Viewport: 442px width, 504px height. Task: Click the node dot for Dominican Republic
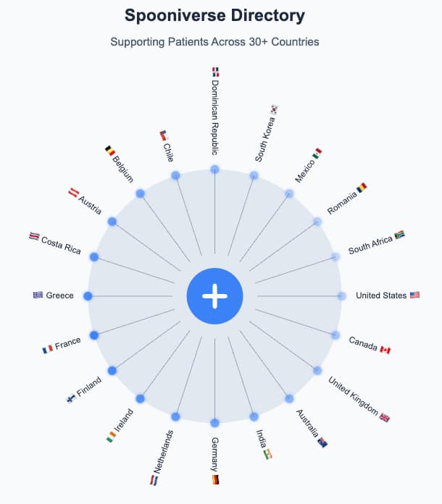[x=214, y=169]
